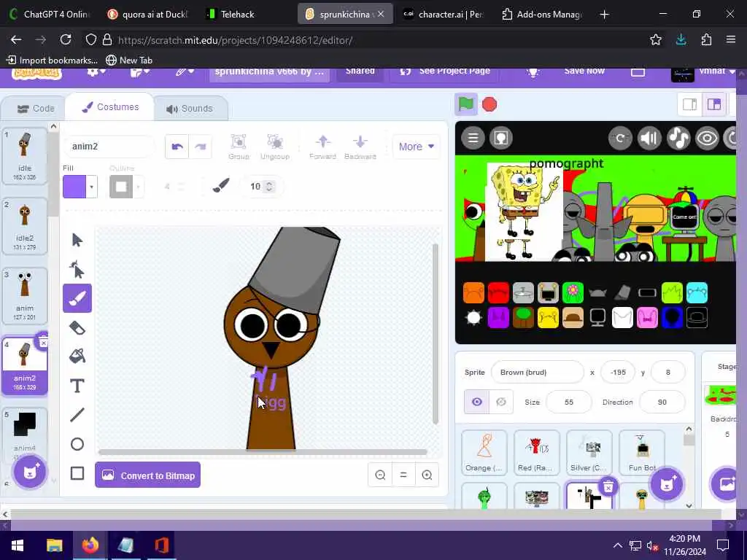Open the Fill color dropdown

[x=91, y=187]
